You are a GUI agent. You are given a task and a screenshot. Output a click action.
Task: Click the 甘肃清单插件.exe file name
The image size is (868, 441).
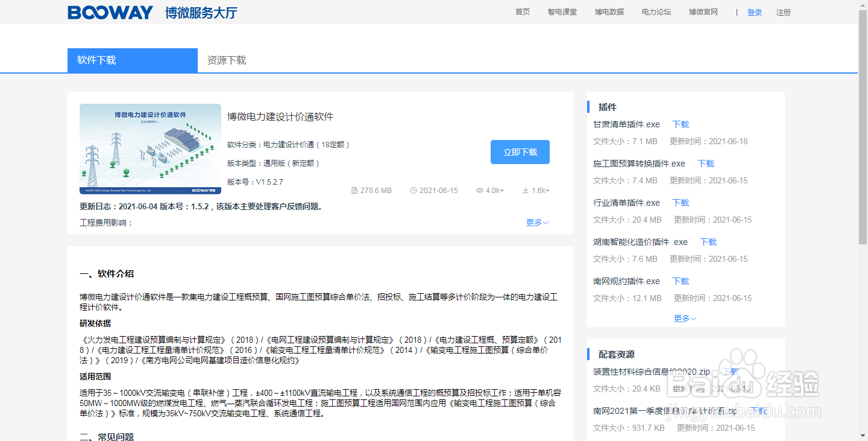coord(626,124)
